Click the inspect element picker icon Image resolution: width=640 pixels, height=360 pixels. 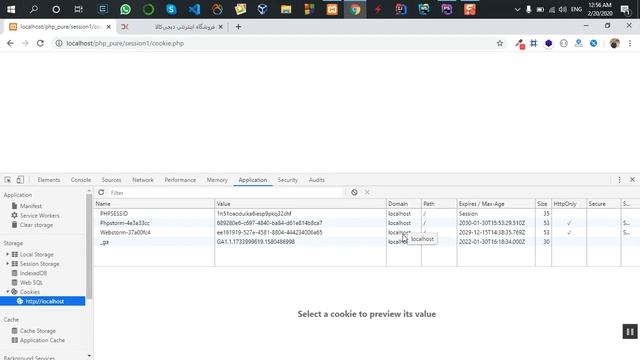coord(8,180)
